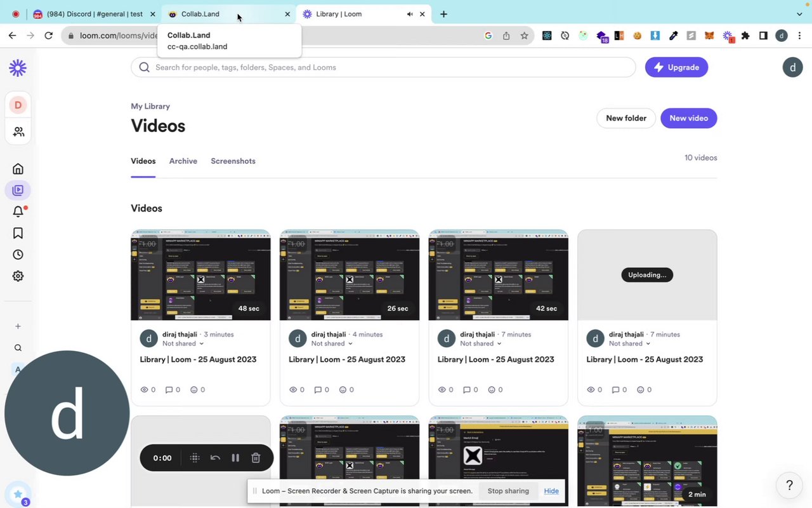Image resolution: width=812 pixels, height=508 pixels.
Task: Bookmark this page with star icon
Action: [524, 36]
